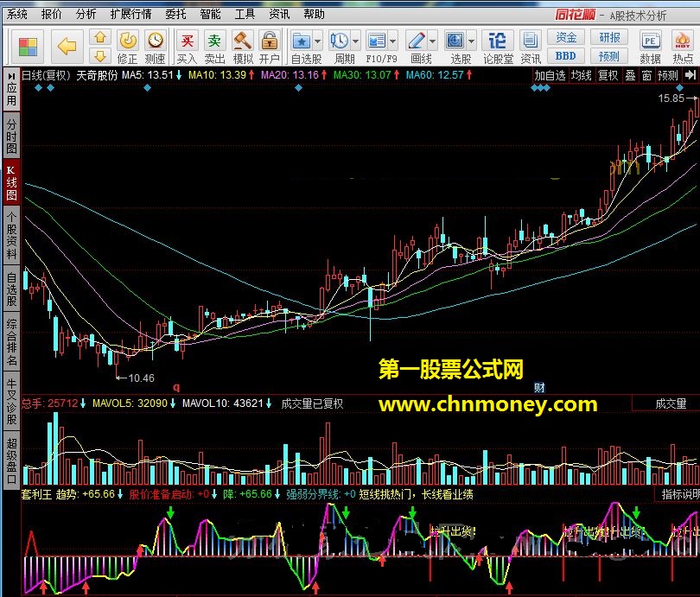Screen dimensions: 700x597
Task: Switch to the 超级盘口 sidebar tab
Action: pyautogui.click(x=11, y=460)
